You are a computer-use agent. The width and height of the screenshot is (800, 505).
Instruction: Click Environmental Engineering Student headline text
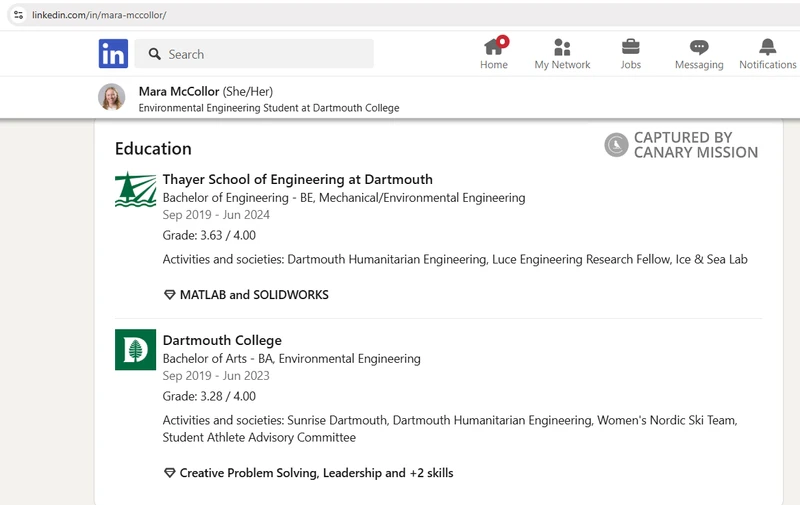click(269, 108)
